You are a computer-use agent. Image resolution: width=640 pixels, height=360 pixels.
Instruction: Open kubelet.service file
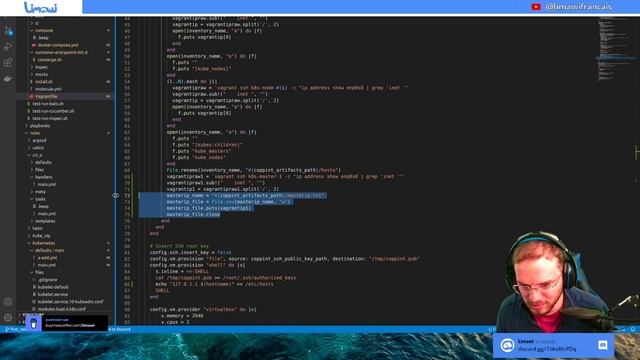click(53, 294)
